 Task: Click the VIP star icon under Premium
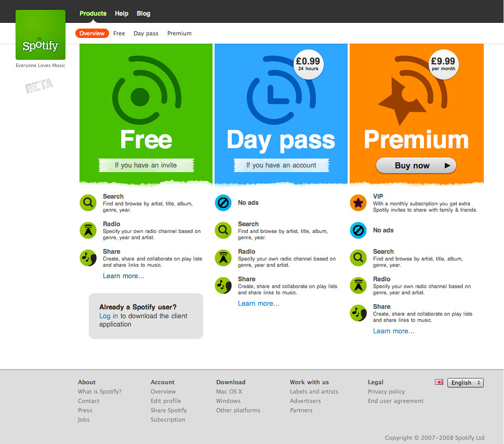click(x=359, y=203)
